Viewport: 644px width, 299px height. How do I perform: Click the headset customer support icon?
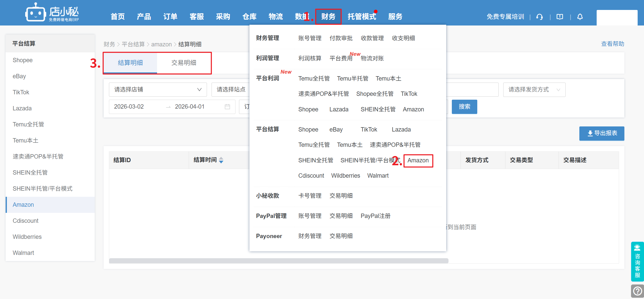coord(539,17)
